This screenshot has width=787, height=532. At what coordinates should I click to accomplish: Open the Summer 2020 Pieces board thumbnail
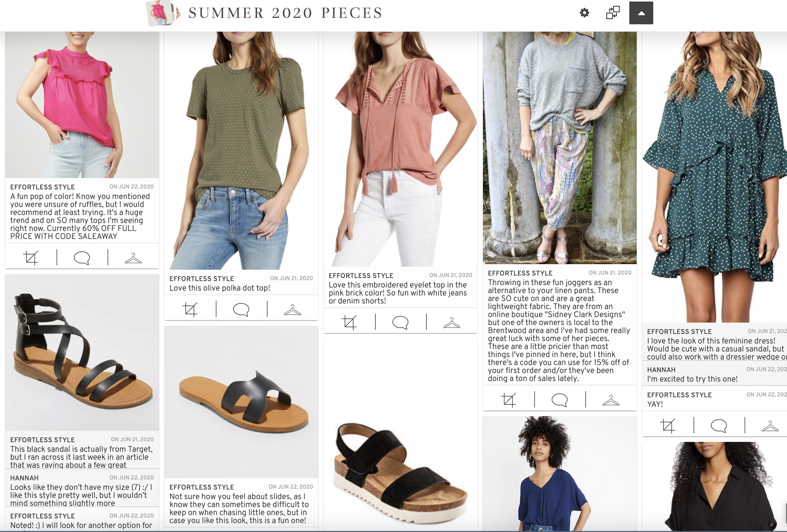coord(163,13)
